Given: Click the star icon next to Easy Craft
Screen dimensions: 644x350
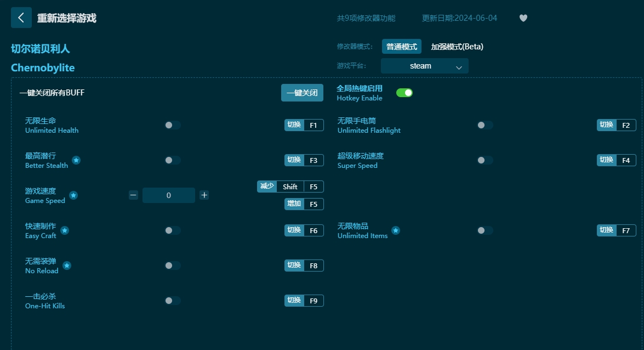Looking at the screenshot, I should pos(64,231).
